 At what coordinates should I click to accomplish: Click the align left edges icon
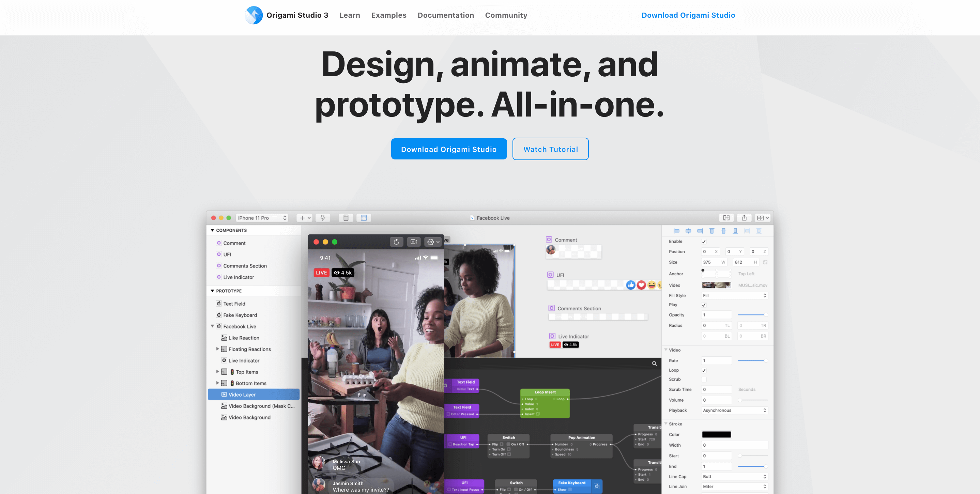pos(676,231)
